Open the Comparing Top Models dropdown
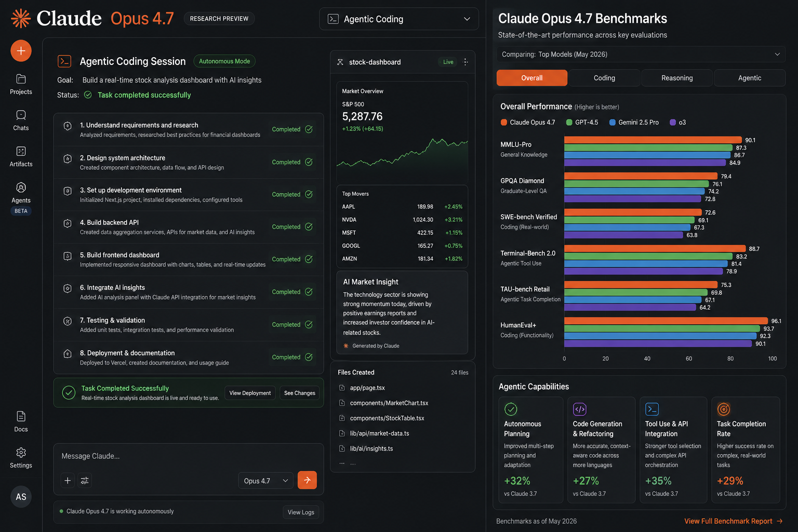 pyautogui.click(x=641, y=54)
